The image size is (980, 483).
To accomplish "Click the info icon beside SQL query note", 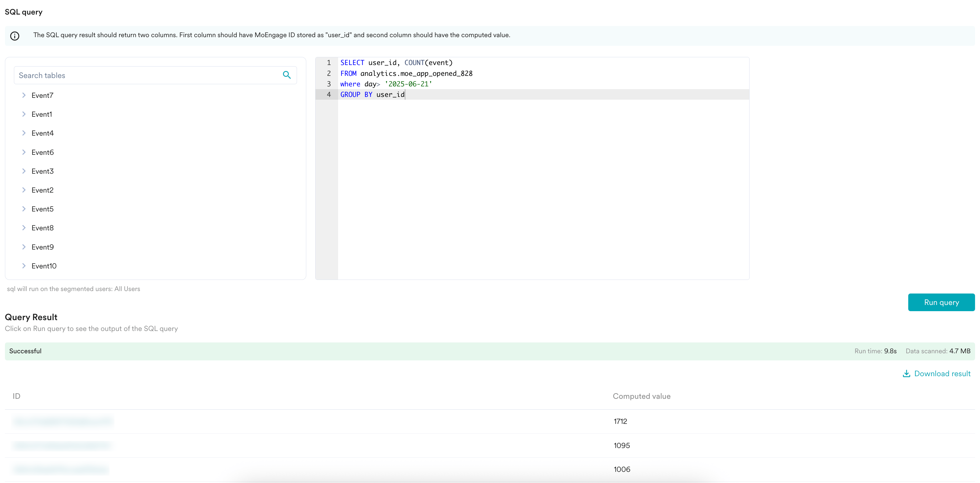I will 15,36.
